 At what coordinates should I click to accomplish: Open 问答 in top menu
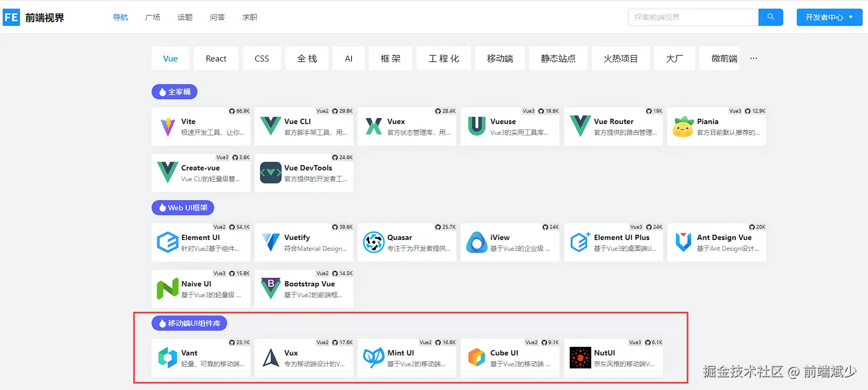(x=217, y=17)
